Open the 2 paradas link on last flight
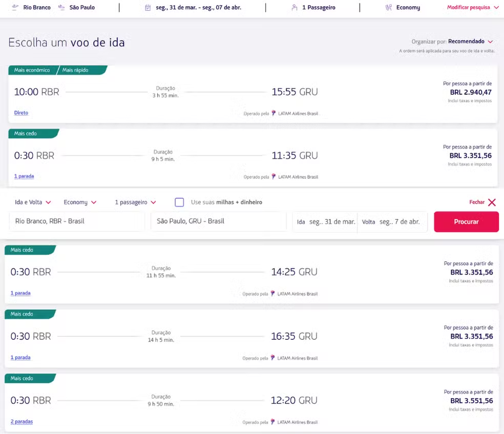The height and width of the screenshot is (434, 504). pyautogui.click(x=22, y=422)
